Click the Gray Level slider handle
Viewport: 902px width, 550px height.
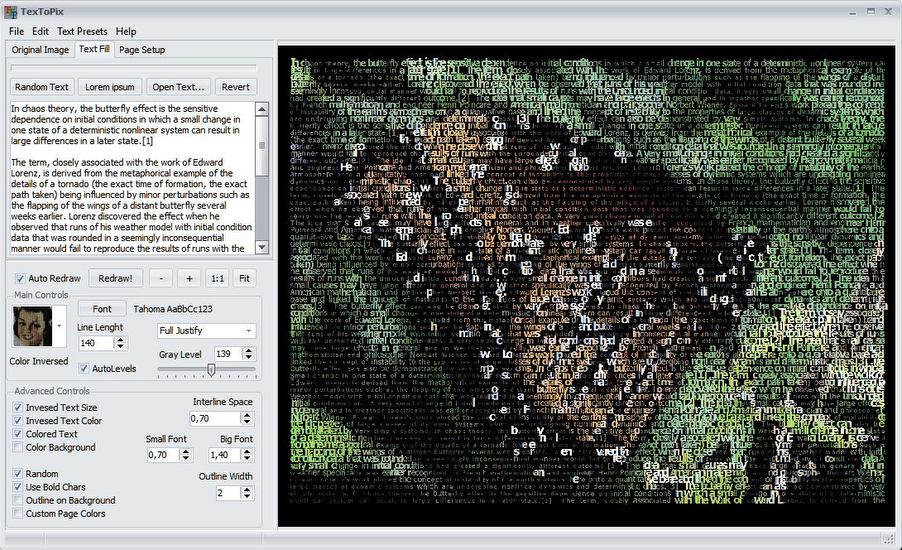211,369
